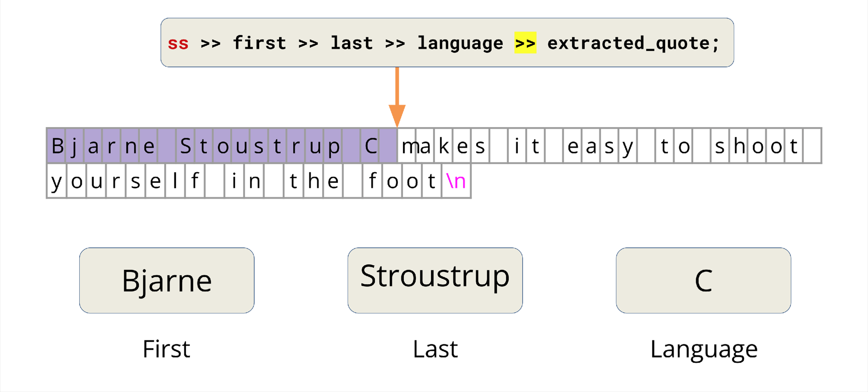Viewport: 868px width, 392px height.
Task: Click the "extracted_quote;" text in the code
Action: 633,44
